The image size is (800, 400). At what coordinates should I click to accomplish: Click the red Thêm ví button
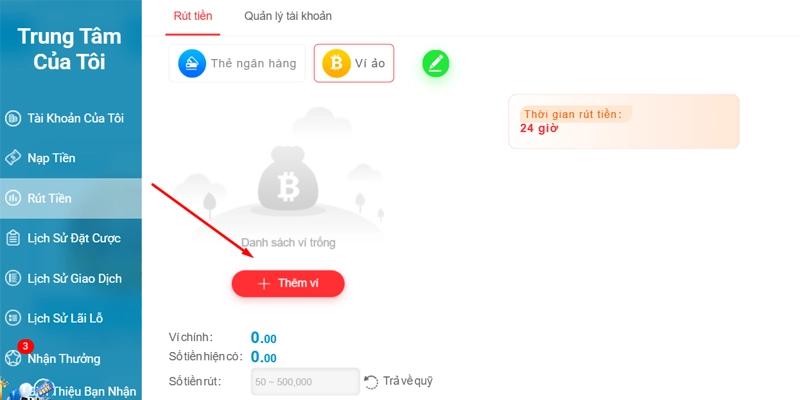point(288,284)
